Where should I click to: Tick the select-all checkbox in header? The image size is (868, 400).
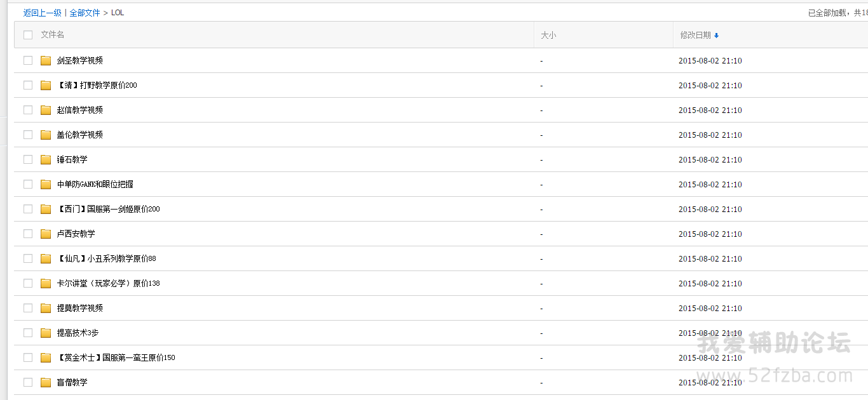click(x=28, y=35)
